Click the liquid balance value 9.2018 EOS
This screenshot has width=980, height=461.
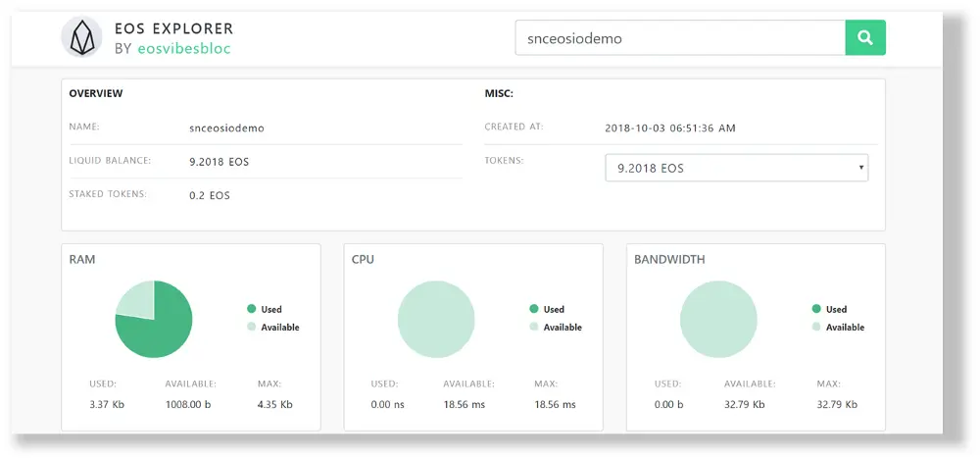point(219,162)
